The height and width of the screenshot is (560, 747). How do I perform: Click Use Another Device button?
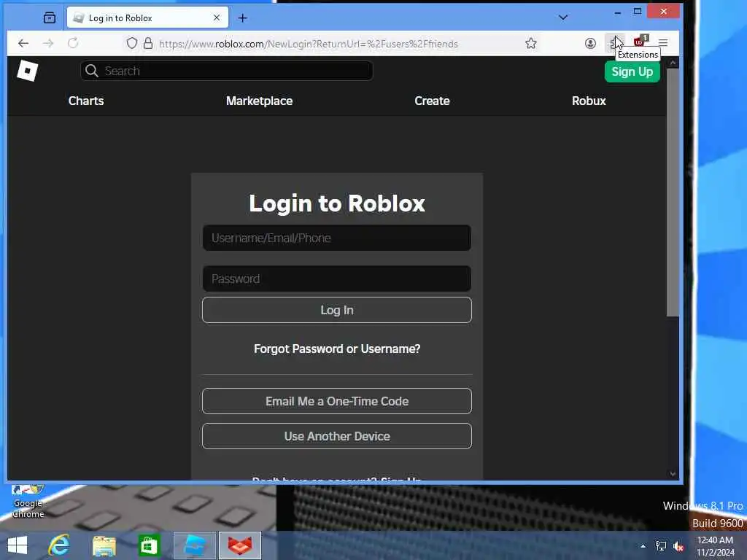click(337, 436)
